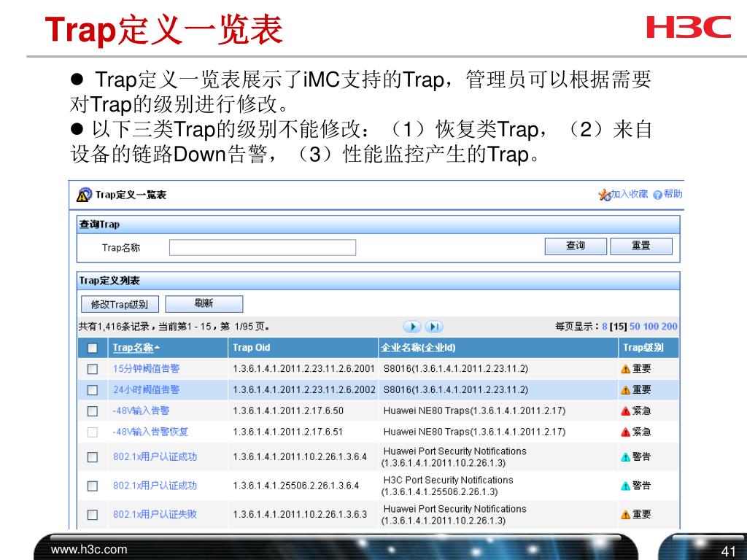
Task: Toggle the select-all checkbox in table header
Action: 93,348
